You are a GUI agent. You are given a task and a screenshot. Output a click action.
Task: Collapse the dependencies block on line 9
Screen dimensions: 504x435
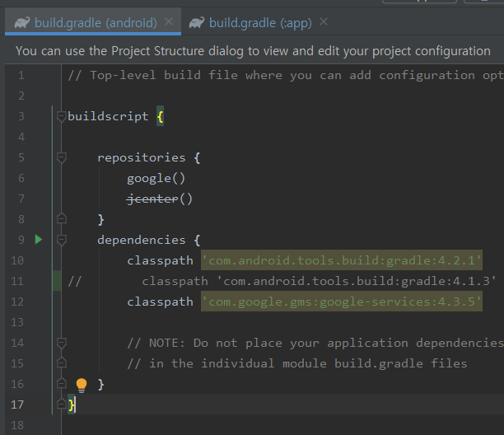[x=61, y=240]
